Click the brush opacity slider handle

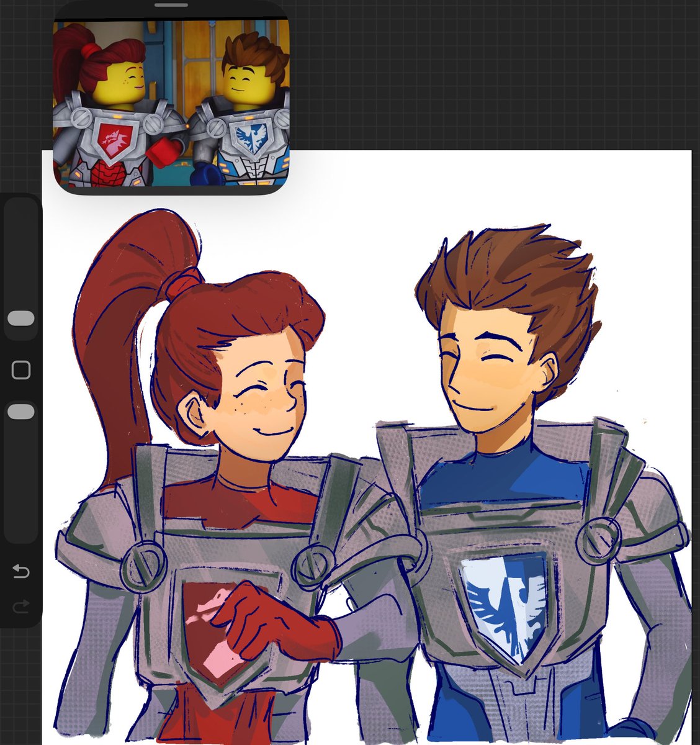pyautogui.click(x=21, y=412)
